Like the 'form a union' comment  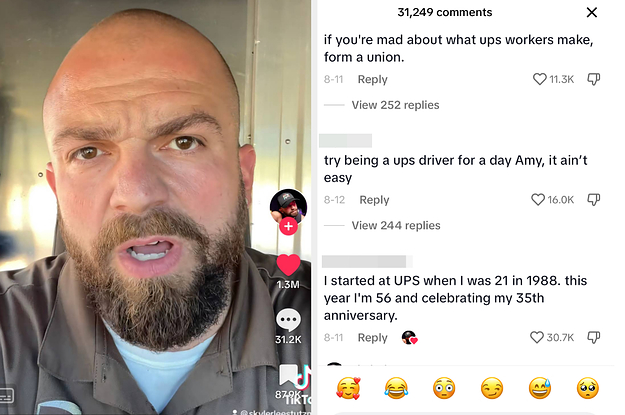coord(539,79)
